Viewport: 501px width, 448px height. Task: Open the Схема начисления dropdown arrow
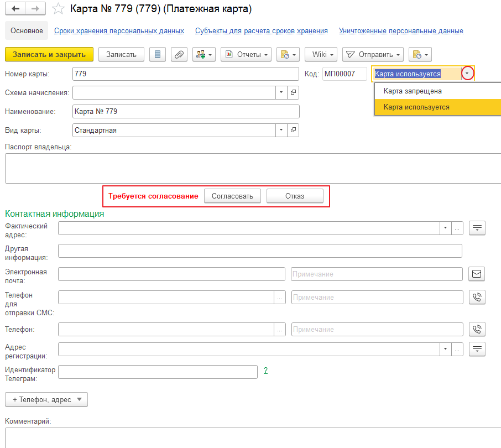281,92
